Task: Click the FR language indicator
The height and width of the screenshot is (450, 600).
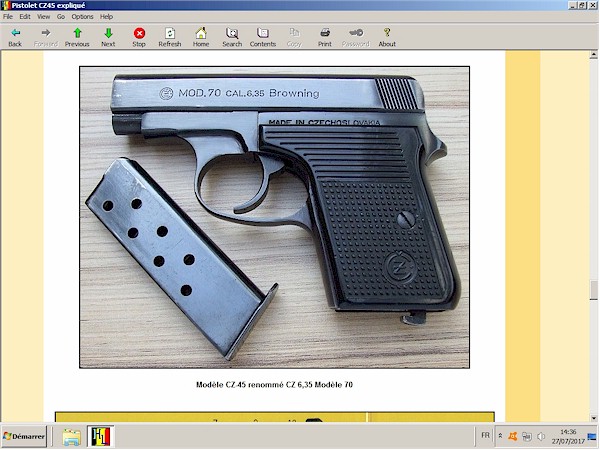Action: pos(485,435)
